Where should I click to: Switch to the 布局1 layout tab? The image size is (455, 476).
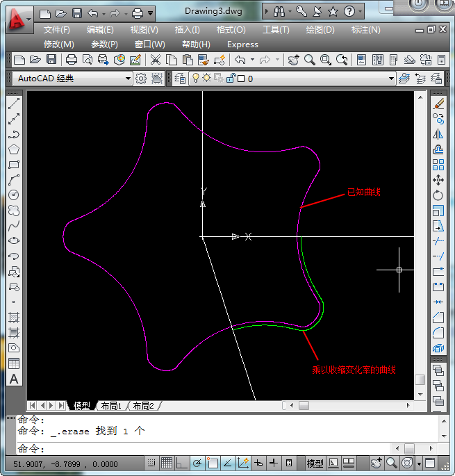(x=111, y=406)
